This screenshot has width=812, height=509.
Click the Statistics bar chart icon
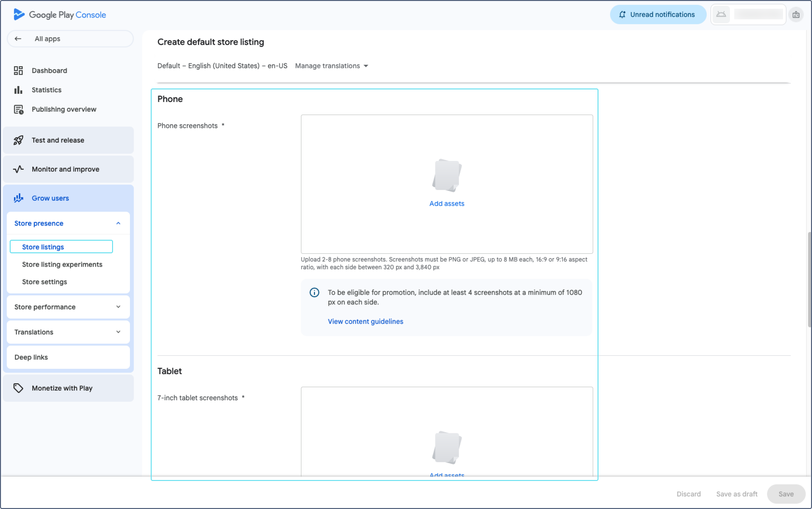coord(18,90)
